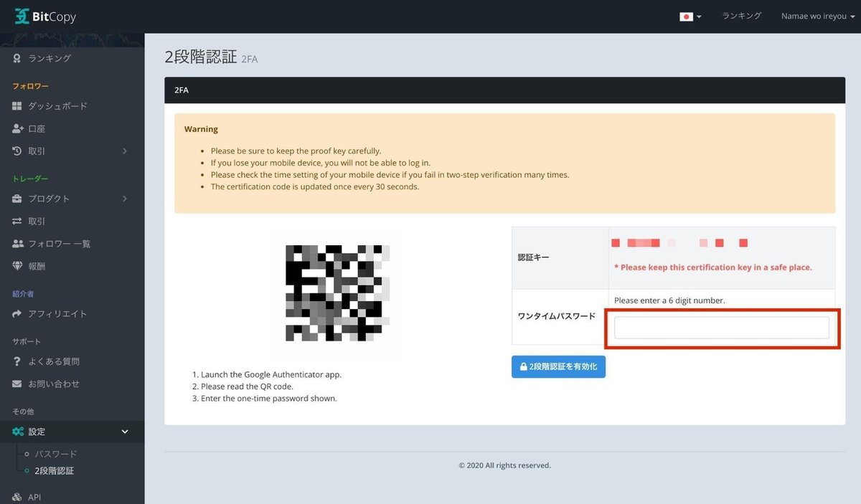Click the ranking medal icon in sidebar
Screen dimensions: 861x504
17,58
